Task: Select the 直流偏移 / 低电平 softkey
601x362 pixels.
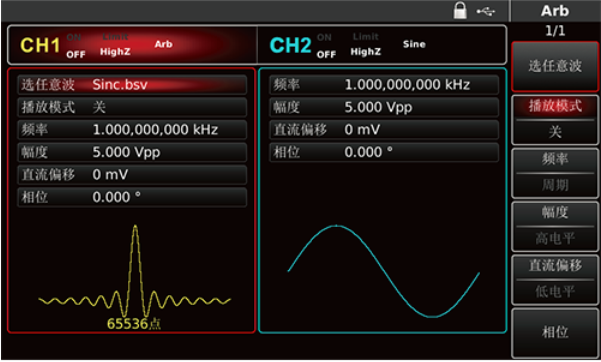Action: click(555, 279)
